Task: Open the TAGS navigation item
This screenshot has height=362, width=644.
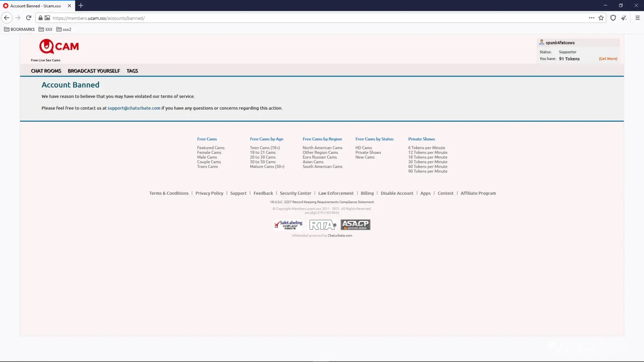Action: pos(132,71)
